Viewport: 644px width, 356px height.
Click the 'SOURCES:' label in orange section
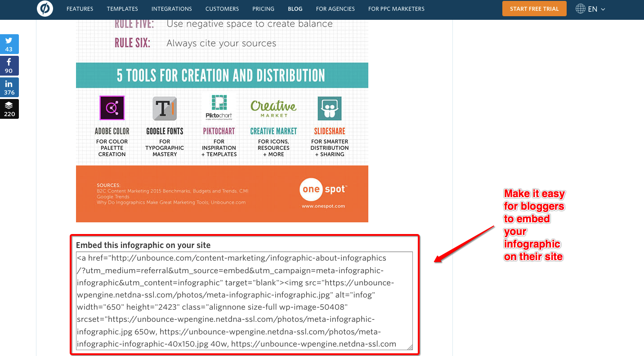[108, 185]
